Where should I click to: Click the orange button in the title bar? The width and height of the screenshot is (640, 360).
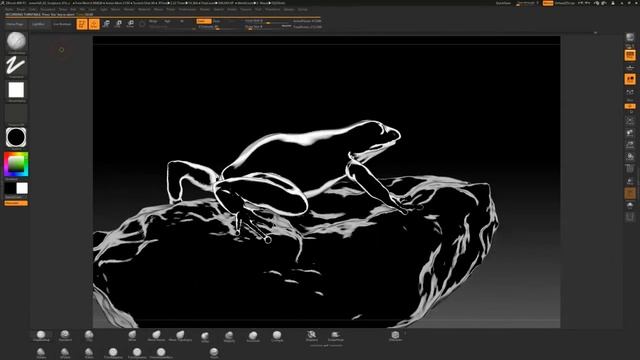click(548, 3)
